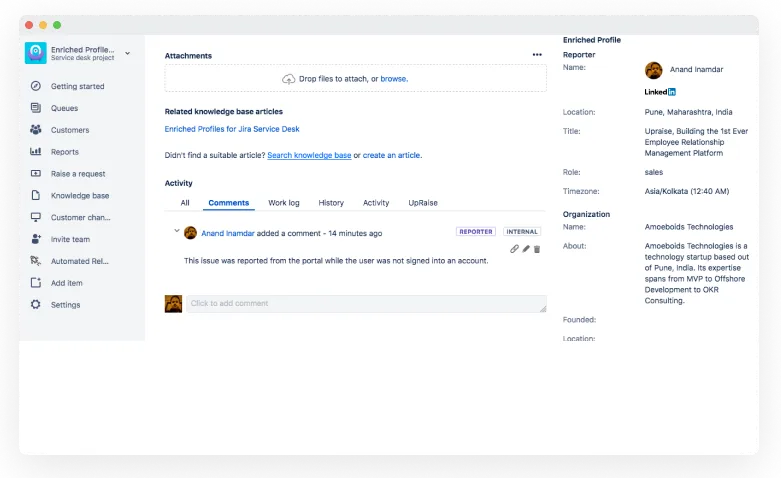Open Enriched Profiles for Jira Service Desk article
Image resolution: width=781 pixels, height=478 pixels.
pos(232,129)
